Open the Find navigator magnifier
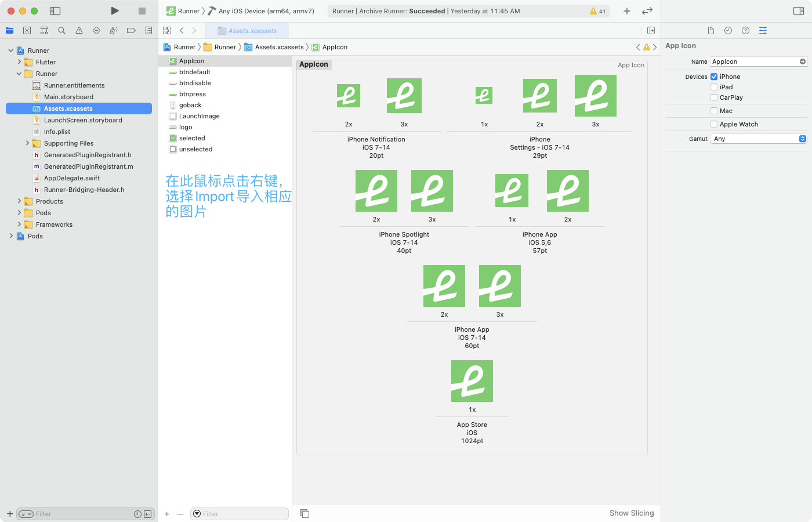The image size is (812, 522). pyautogui.click(x=61, y=31)
